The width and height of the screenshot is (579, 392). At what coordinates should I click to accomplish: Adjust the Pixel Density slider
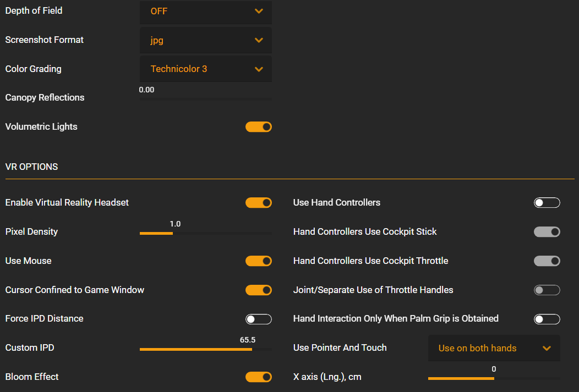coord(206,233)
